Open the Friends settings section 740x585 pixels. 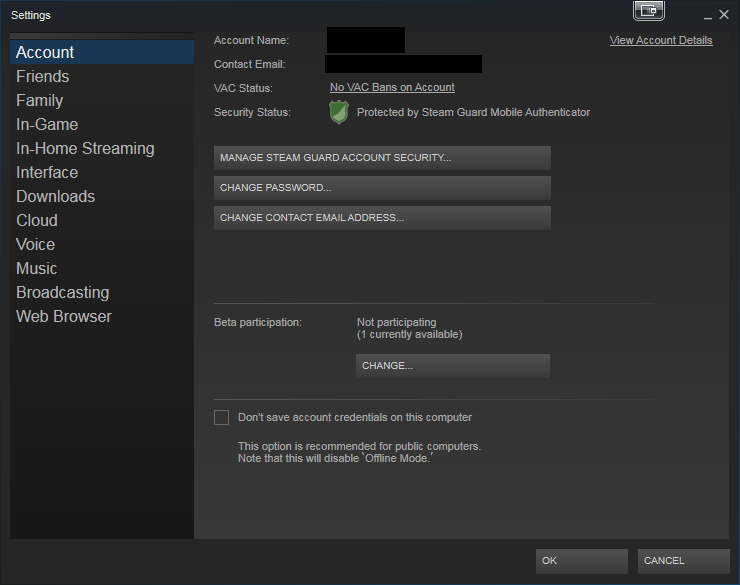point(43,76)
